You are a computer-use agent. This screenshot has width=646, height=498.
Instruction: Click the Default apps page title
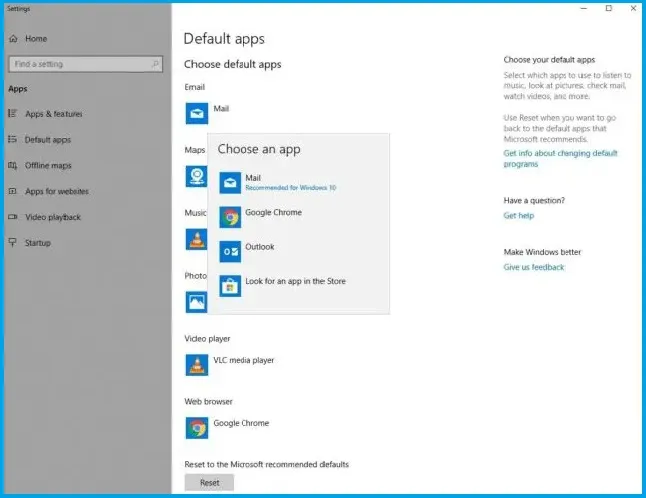(x=224, y=39)
